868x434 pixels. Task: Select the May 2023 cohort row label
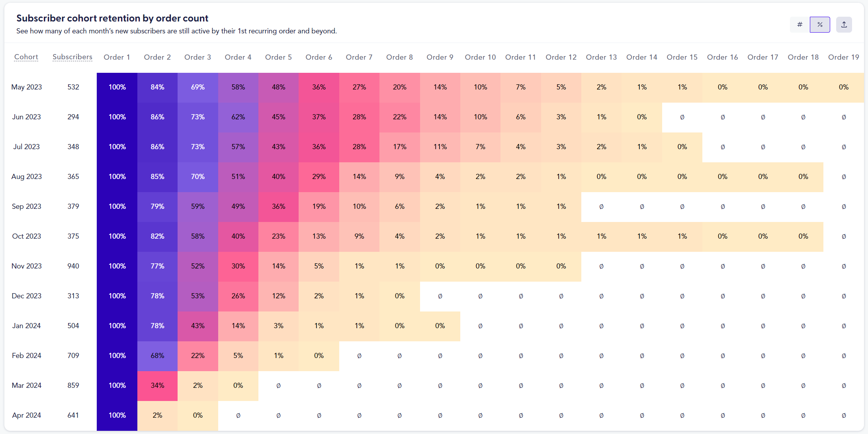pyautogui.click(x=26, y=87)
